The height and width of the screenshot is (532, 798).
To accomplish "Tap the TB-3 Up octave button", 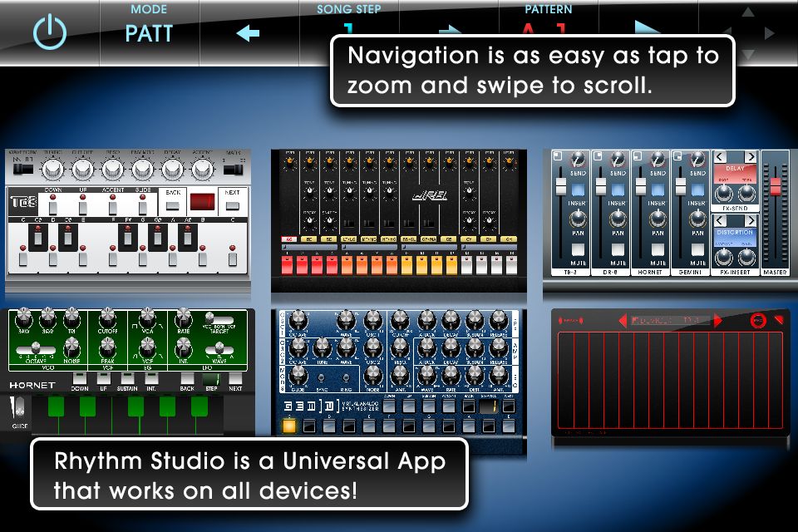I will point(82,207).
